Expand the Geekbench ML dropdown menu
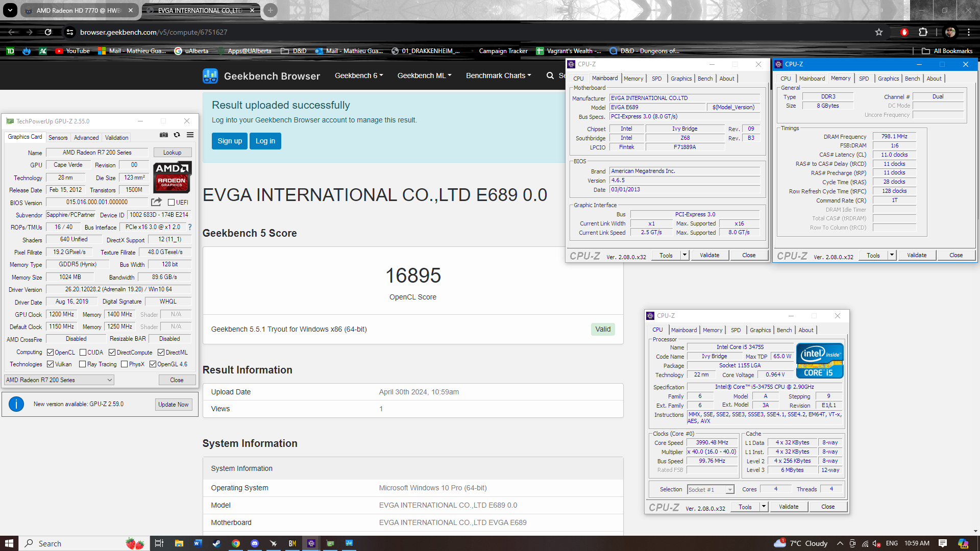Viewport: 980px width, 551px height. pos(424,76)
